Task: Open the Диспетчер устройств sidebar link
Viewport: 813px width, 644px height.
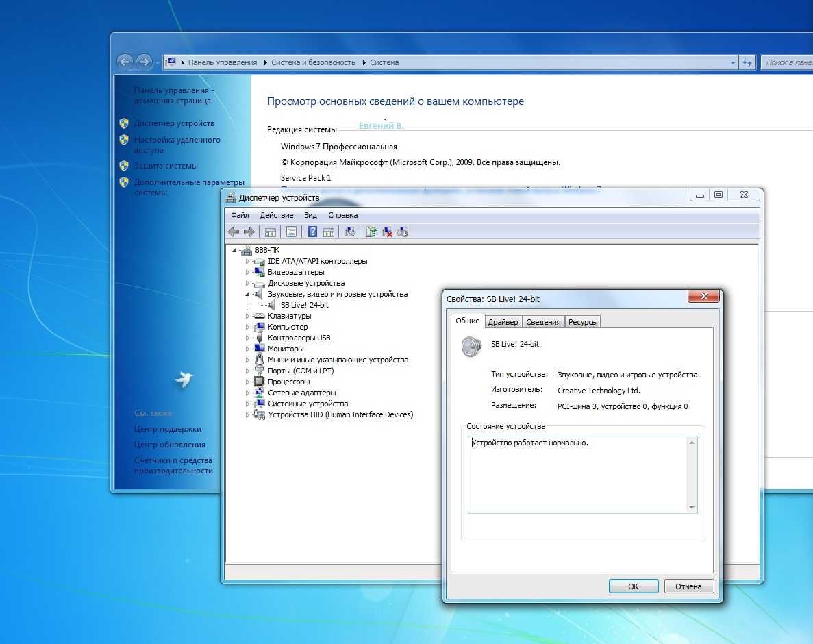Action: click(x=174, y=123)
